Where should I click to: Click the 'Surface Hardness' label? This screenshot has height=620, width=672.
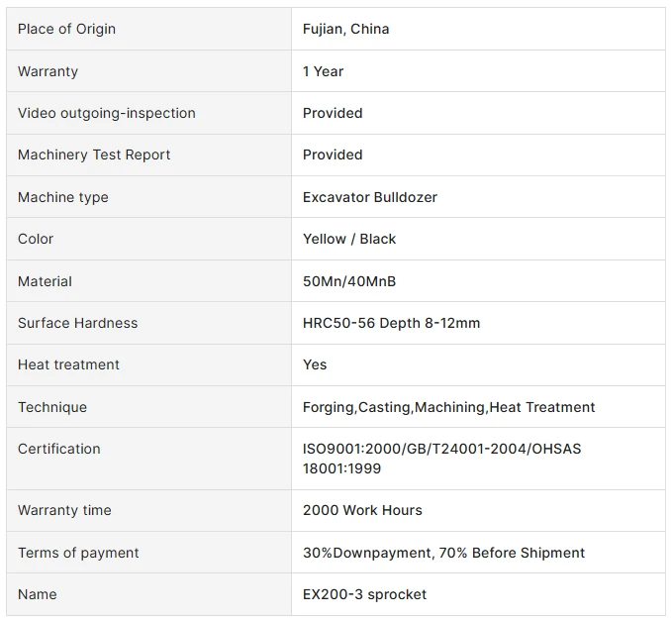tap(78, 323)
